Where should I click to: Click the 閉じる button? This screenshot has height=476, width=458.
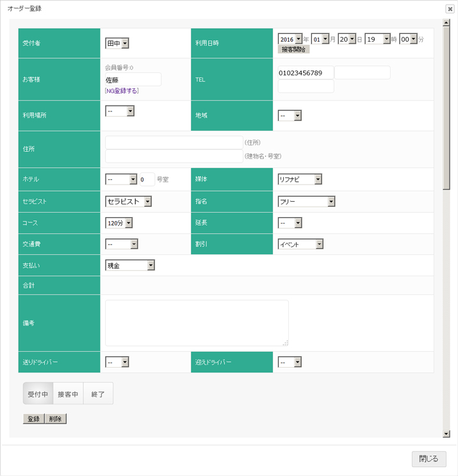(x=429, y=459)
